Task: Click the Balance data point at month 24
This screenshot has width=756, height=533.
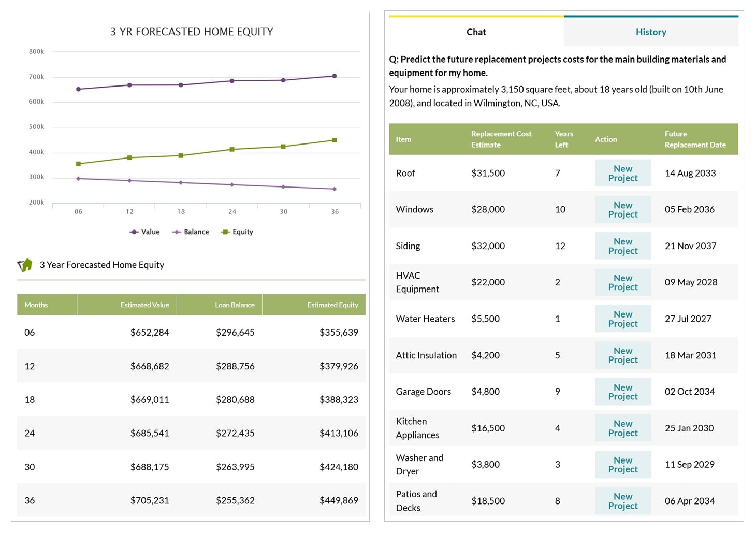Action: 232,184
